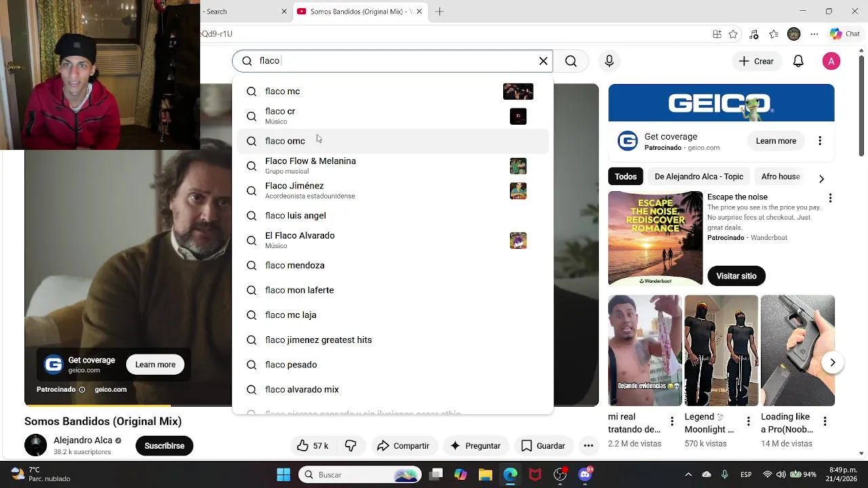Select suggestion 'flaco pesado'
The height and width of the screenshot is (488, 868).
(393, 365)
